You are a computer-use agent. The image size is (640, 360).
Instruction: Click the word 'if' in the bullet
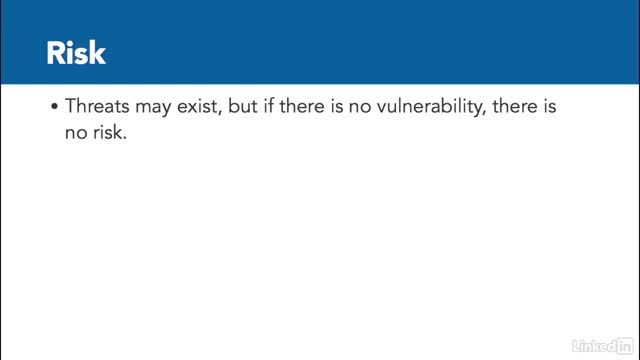tap(268, 106)
